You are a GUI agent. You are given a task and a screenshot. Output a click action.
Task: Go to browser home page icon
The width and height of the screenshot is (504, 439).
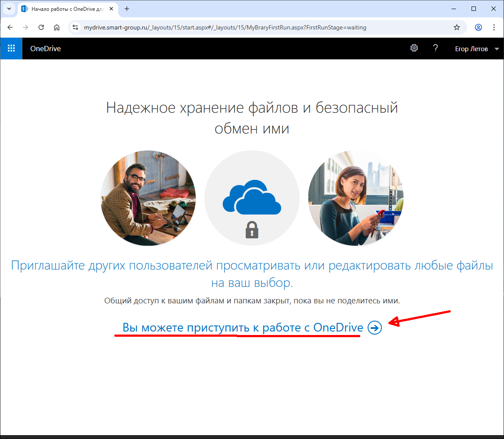[57, 27]
